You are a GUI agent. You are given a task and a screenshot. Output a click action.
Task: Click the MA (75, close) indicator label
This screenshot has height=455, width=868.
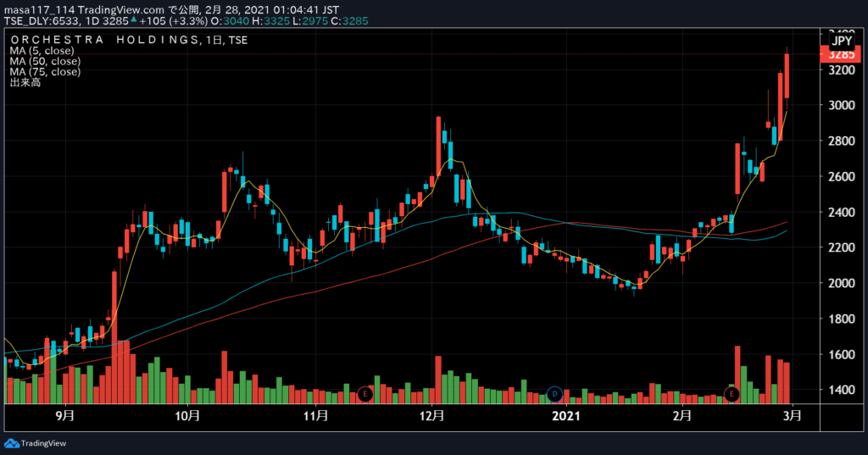coord(45,71)
